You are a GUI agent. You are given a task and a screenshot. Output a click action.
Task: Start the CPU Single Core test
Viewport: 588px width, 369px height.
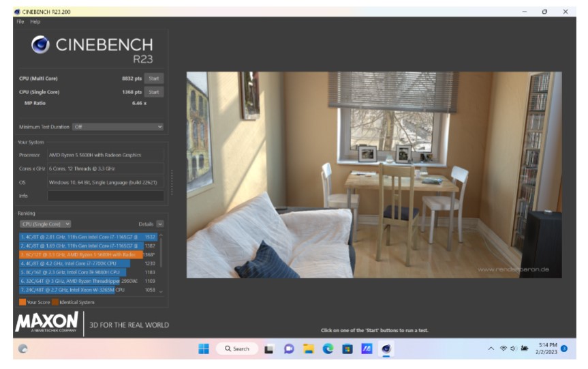154,92
